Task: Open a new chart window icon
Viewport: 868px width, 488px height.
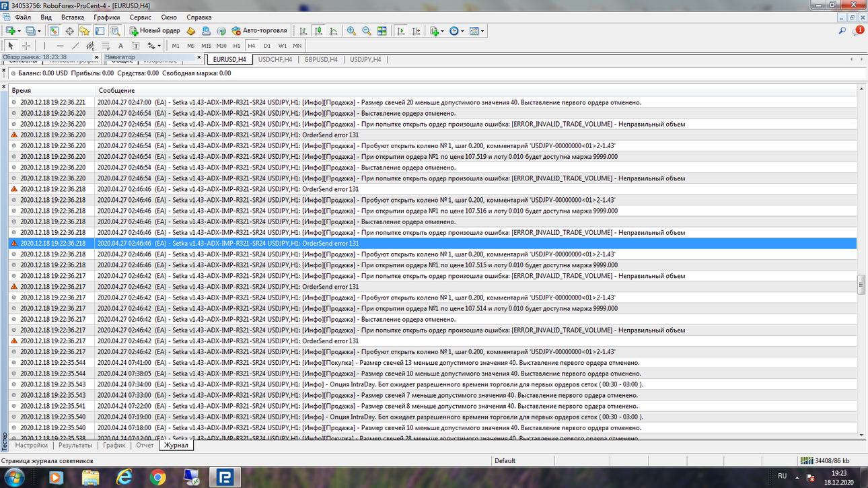Action: pyautogui.click(x=10, y=31)
